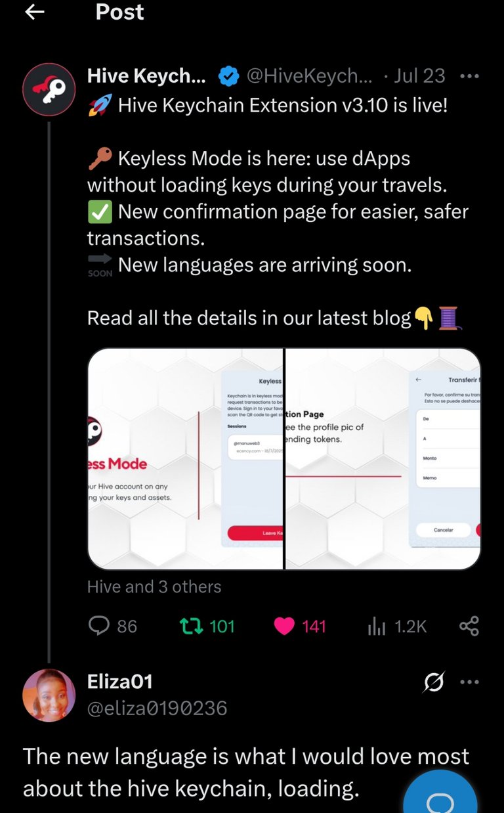
Task: Tap the reply icon with 86 comments
Action: pyautogui.click(x=98, y=626)
